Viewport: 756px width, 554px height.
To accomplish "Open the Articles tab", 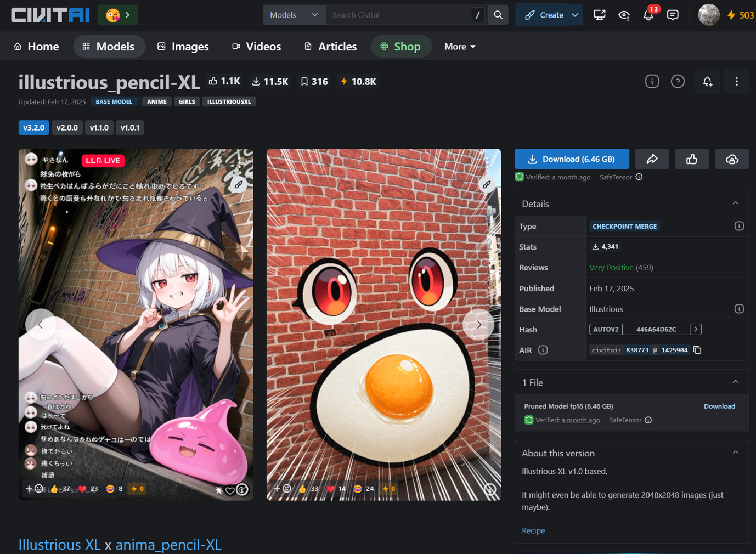I will tap(330, 47).
